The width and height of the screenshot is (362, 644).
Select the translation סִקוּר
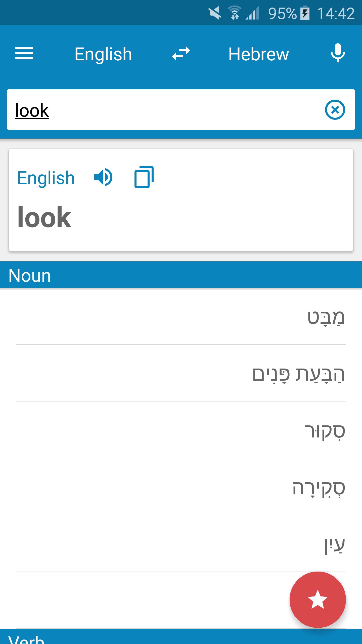pyautogui.click(x=325, y=431)
